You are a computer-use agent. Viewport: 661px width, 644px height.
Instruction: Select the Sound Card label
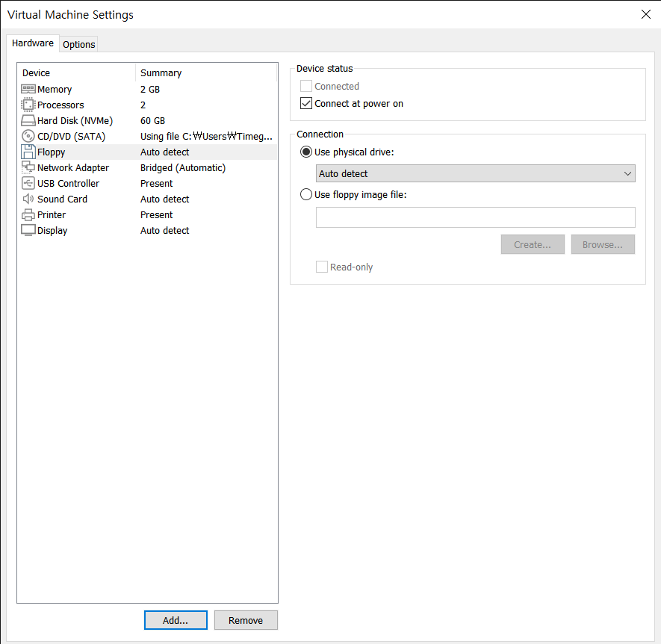[x=63, y=199]
